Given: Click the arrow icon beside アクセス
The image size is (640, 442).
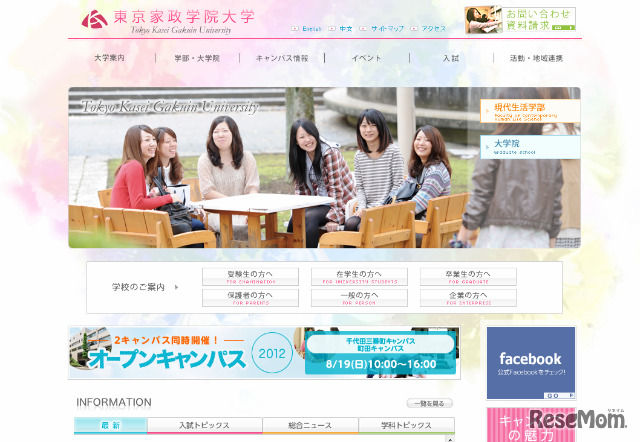Looking at the screenshot, I should pos(414,29).
